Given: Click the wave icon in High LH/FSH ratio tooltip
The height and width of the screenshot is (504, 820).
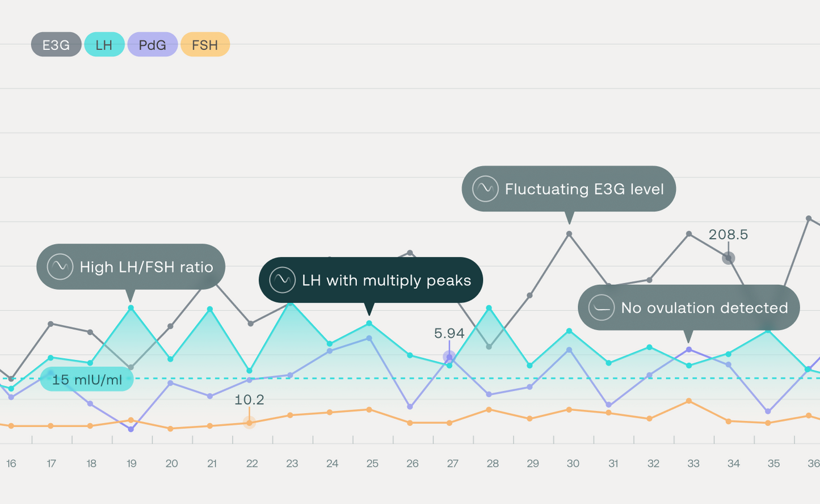Looking at the screenshot, I should 60,267.
